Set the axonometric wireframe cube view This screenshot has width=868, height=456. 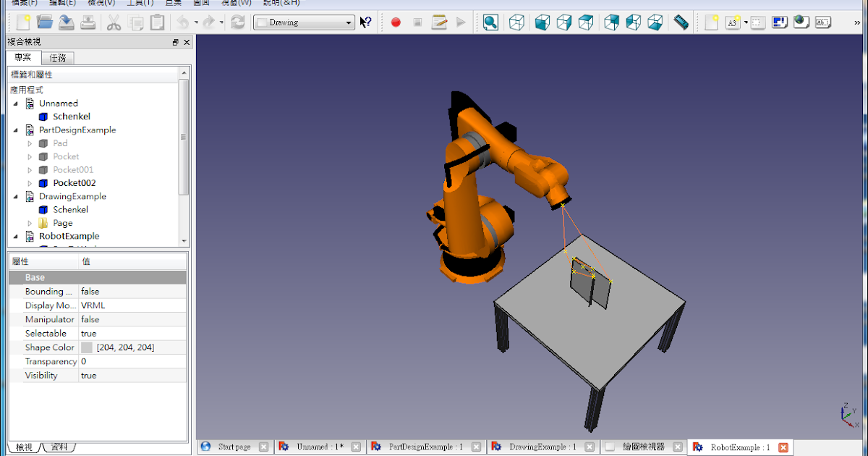[516, 22]
